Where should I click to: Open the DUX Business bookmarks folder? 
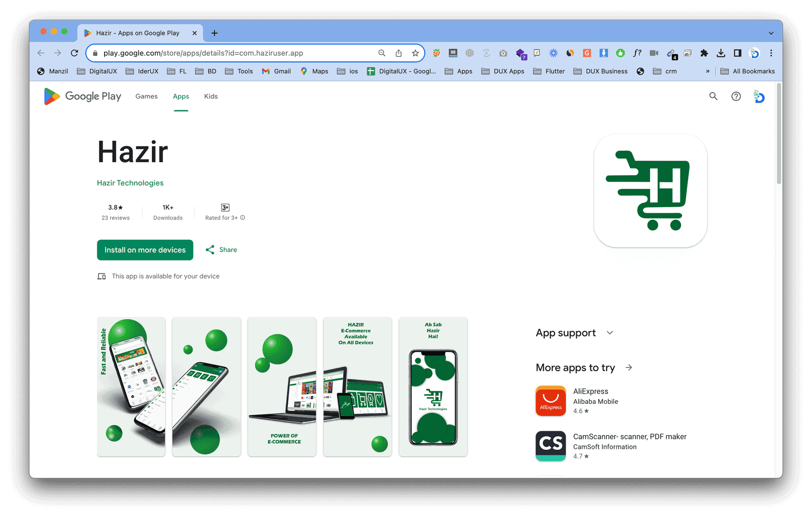600,71
